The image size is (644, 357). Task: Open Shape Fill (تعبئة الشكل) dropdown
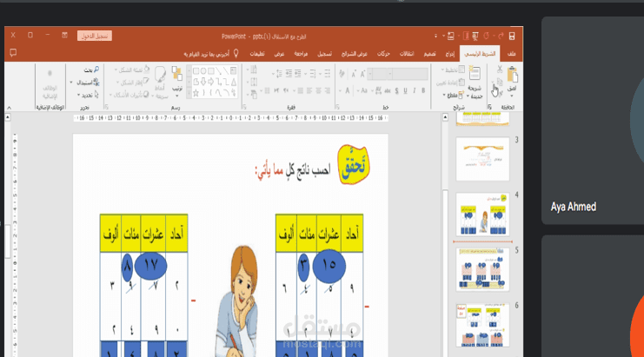coord(132,69)
